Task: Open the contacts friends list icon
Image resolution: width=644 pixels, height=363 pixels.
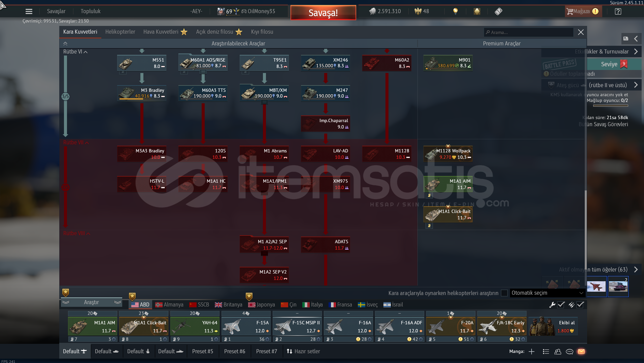Action: tap(558, 352)
